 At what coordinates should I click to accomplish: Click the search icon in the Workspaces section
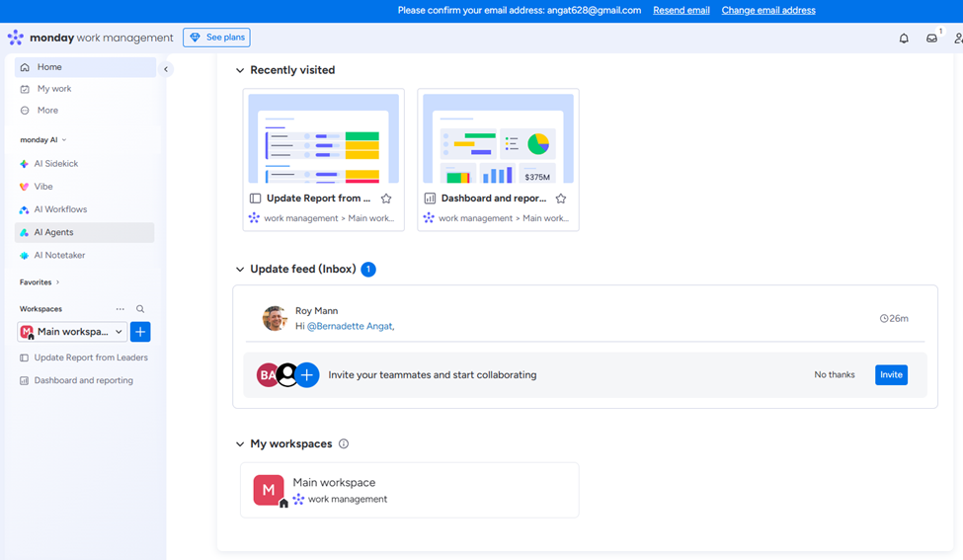(x=140, y=309)
